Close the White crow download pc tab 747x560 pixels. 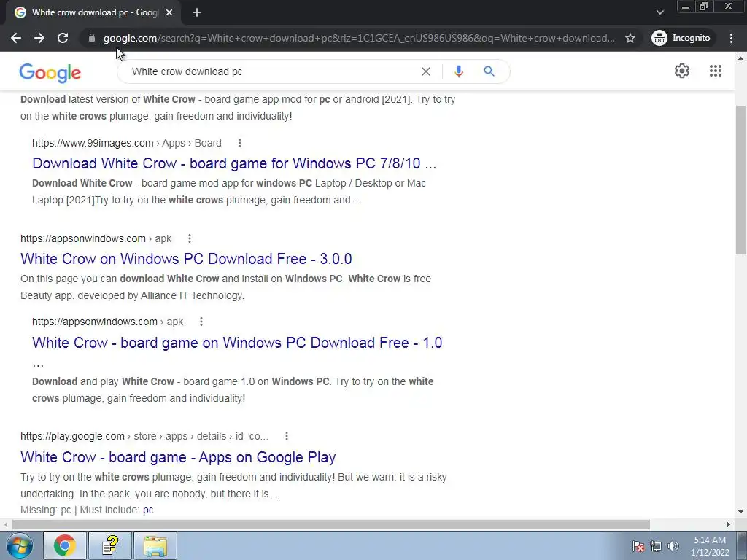point(169,12)
